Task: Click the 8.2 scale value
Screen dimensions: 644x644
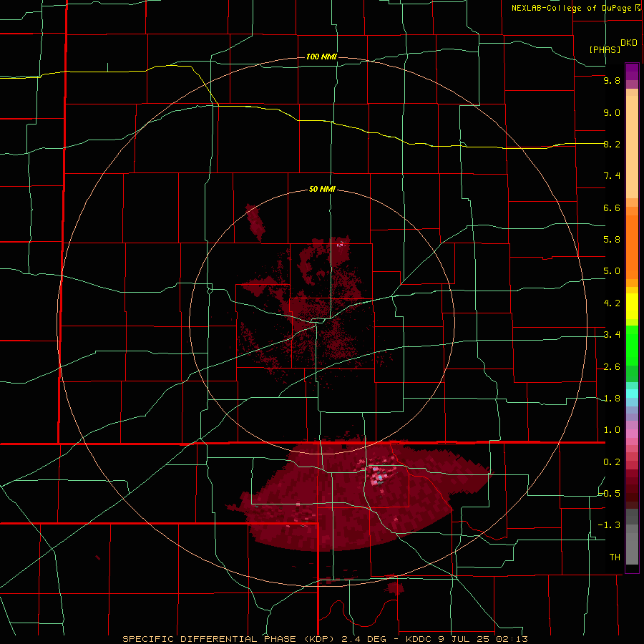Action: (612, 144)
